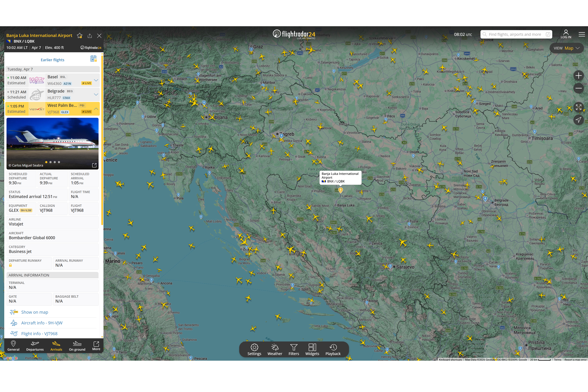This screenshot has width=588, height=392.
Task: Click the PBI airport code tag
Action: tap(82, 105)
